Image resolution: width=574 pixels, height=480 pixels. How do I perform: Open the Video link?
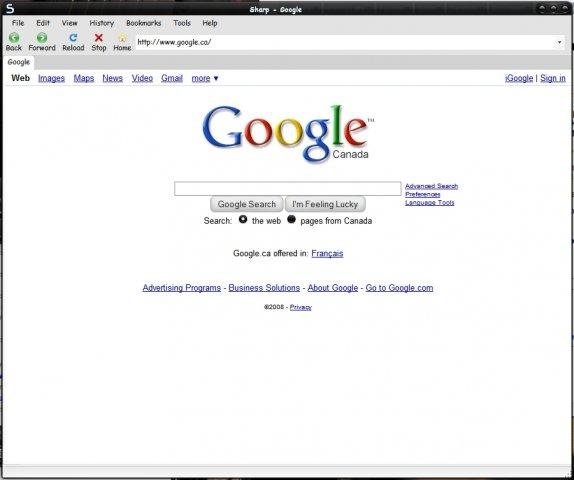[x=142, y=78]
